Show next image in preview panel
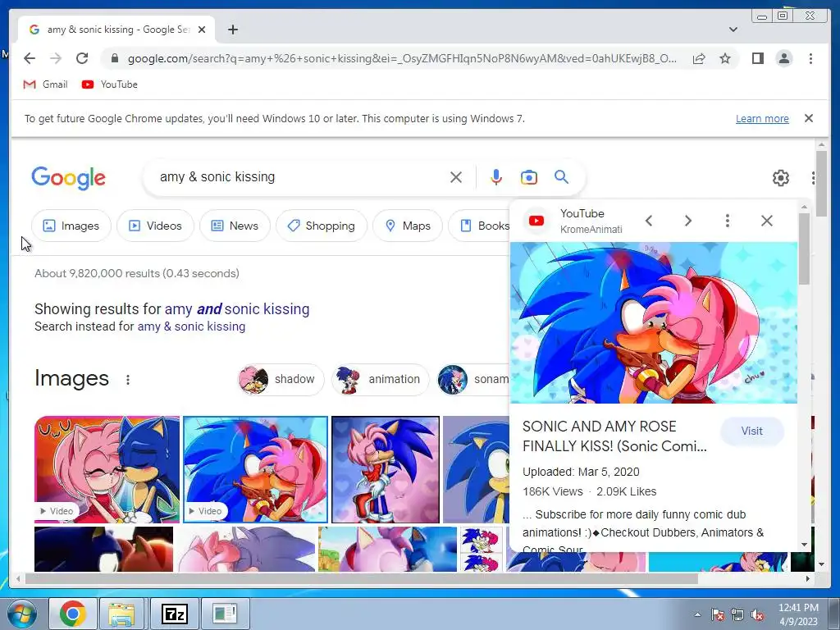The height and width of the screenshot is (630, 840). pyautogui.click(x=688, y=221)
